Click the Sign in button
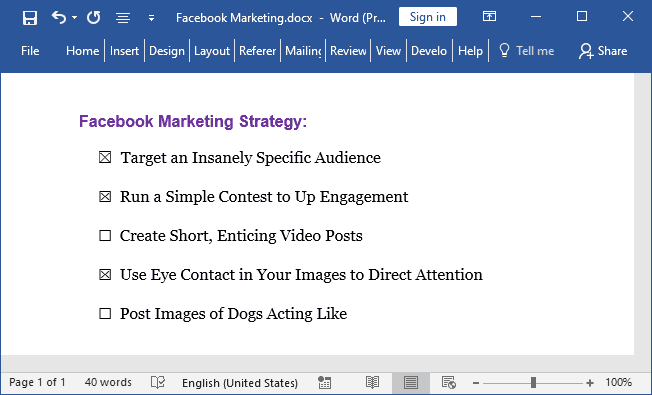Image resolution: width=652 pixels, height=395 pixels. tap(427, 17)
